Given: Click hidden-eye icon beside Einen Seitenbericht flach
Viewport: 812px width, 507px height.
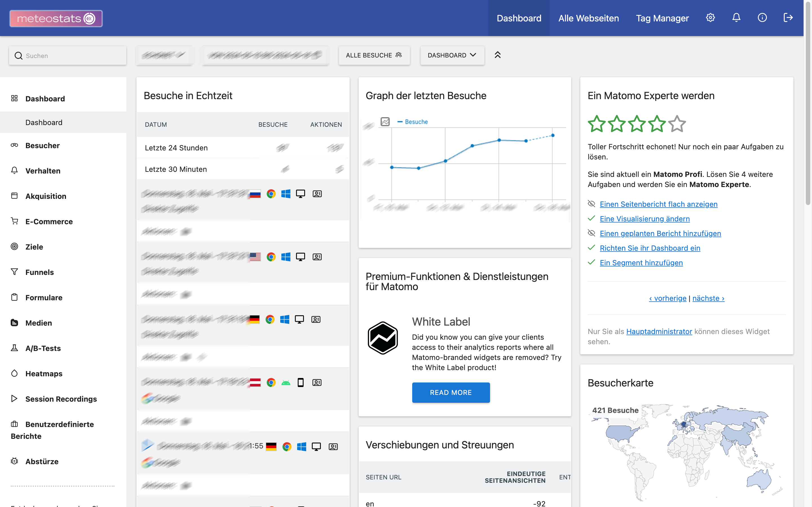Looking at the screenshot, I should tap(592, 204).
